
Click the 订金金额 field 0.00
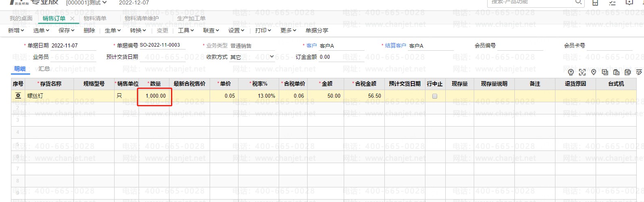pyautogui.click(x=342, y=57)
